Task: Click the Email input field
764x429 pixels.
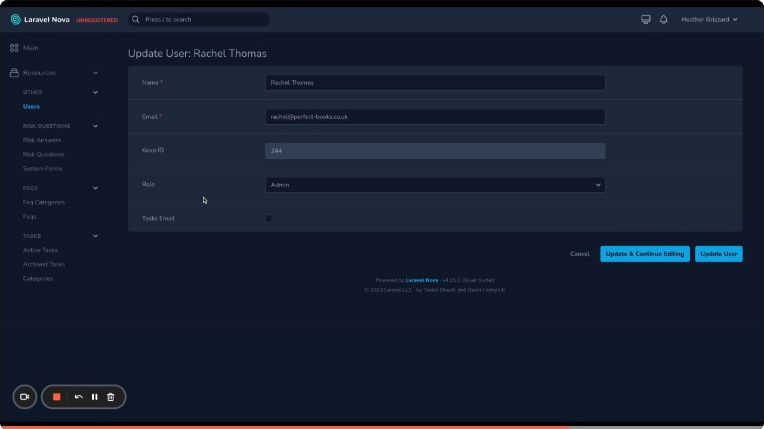Action: pyautogui.click(x=435, y=117)
